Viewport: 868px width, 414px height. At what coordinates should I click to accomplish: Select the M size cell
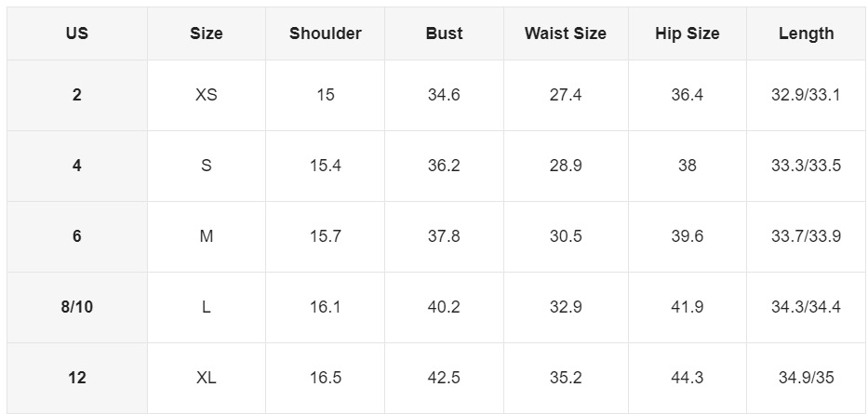coord(206,236)
